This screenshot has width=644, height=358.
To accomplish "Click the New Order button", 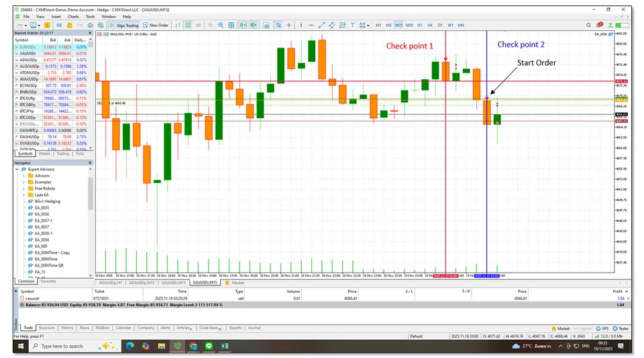I will click(156, 25).
